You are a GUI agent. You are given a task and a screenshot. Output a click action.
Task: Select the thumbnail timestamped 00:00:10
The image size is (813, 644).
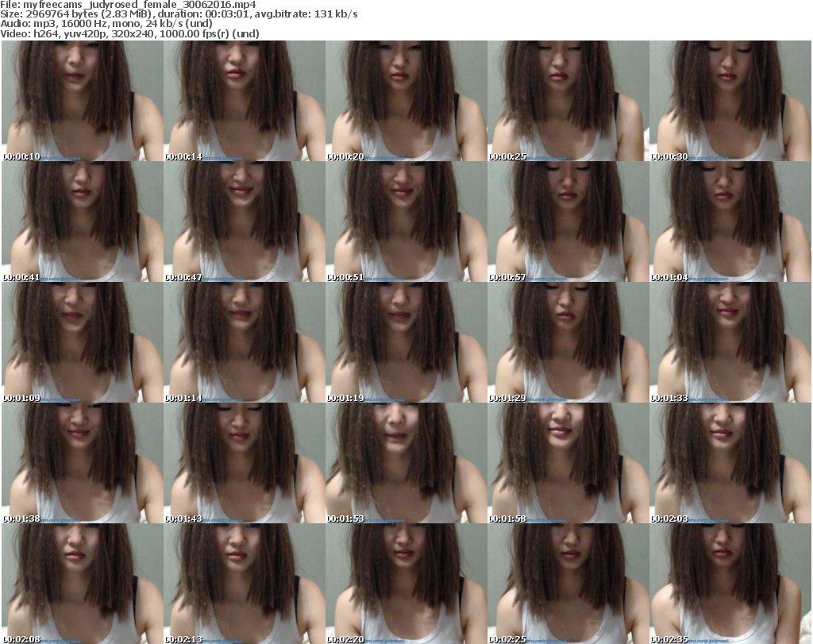pyautogui.click(x=83, y=101)
